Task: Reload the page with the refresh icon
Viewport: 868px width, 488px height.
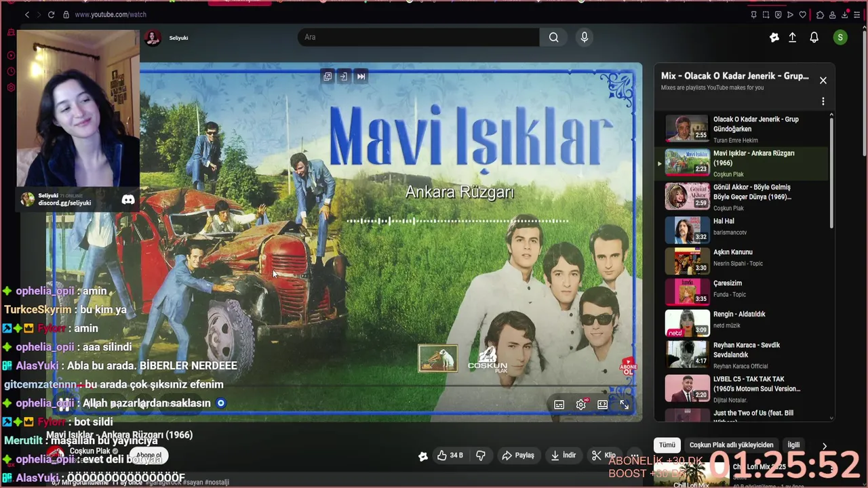Action: 51,14
